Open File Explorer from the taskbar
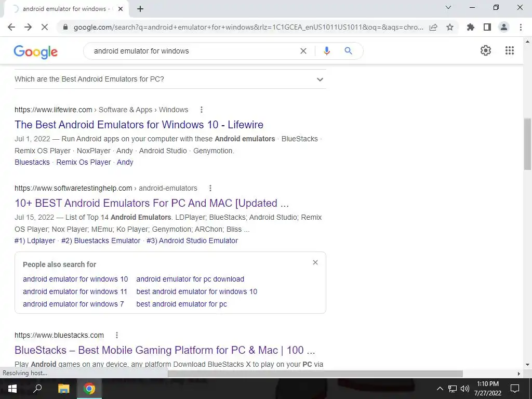Viewport: 532px width, 399px height. (63, 389)
